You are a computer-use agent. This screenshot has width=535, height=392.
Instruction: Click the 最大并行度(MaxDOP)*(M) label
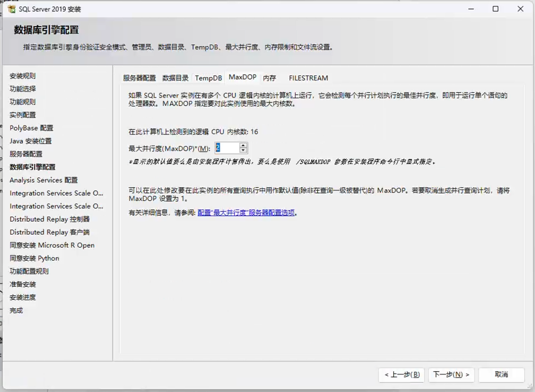click(169, 148)
